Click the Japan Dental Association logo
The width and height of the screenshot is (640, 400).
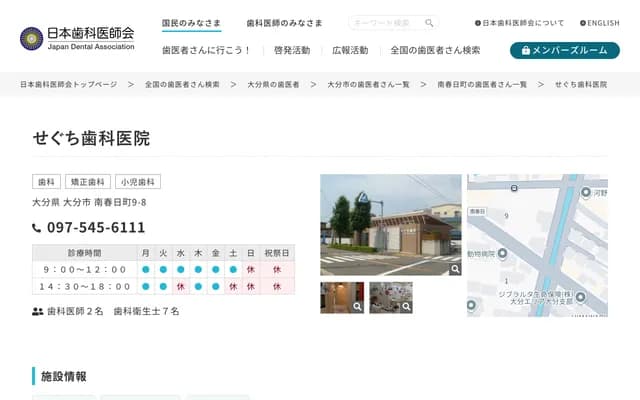(77, 38)
